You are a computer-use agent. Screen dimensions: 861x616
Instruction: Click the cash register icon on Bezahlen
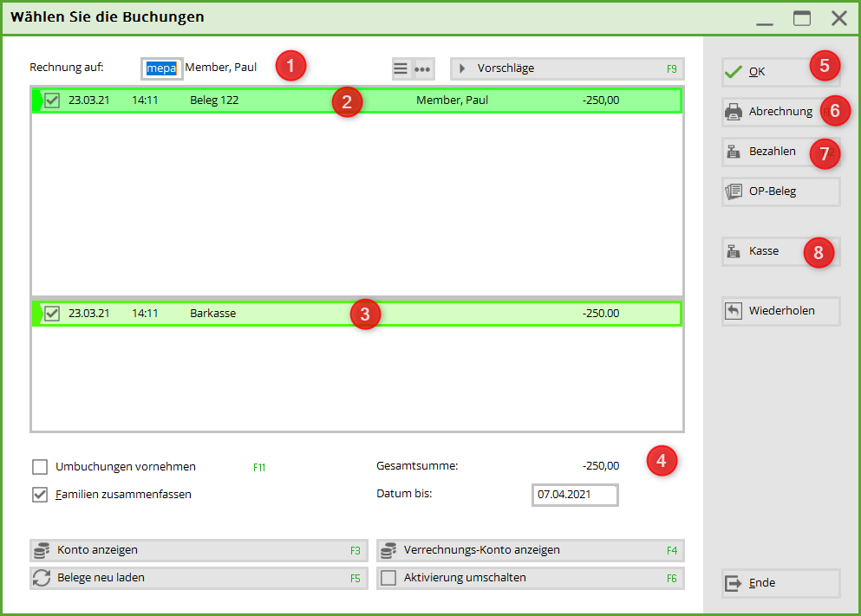click(734, 152)
